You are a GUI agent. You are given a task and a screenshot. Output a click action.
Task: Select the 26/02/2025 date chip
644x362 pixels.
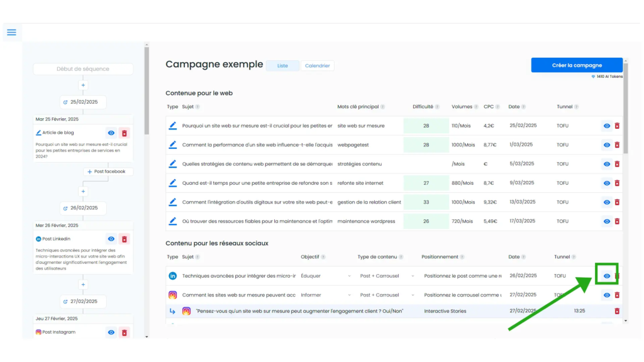point(83,208)
